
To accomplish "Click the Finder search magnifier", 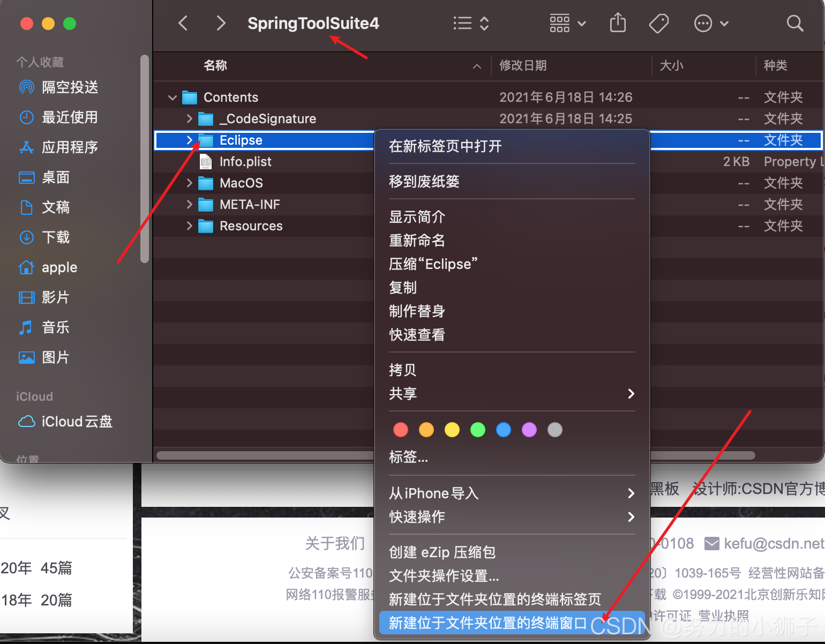I will pos(795,23).
